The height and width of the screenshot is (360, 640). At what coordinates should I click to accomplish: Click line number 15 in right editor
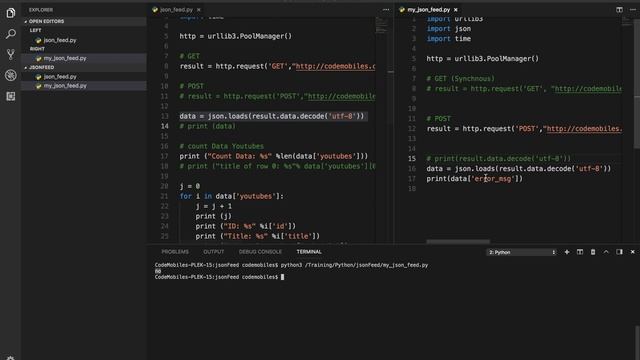click(411, 158)
